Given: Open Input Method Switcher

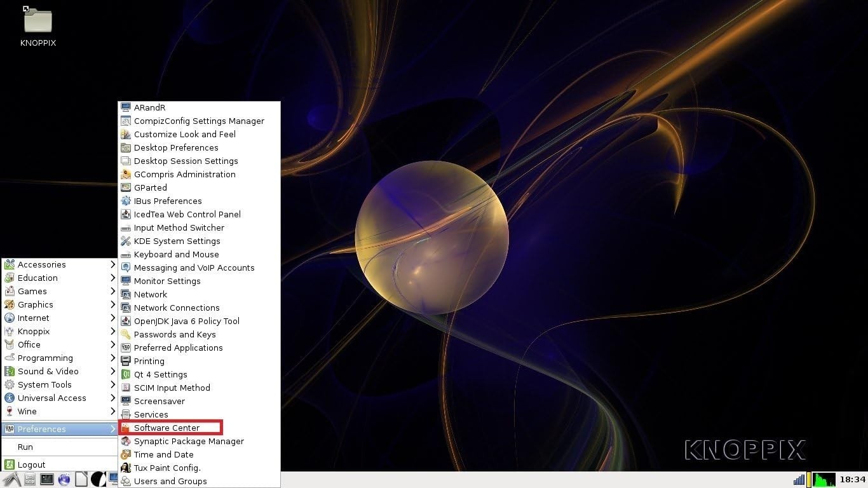Looking at the screenshot, I should pyautogui.click(x=199, y=227).
